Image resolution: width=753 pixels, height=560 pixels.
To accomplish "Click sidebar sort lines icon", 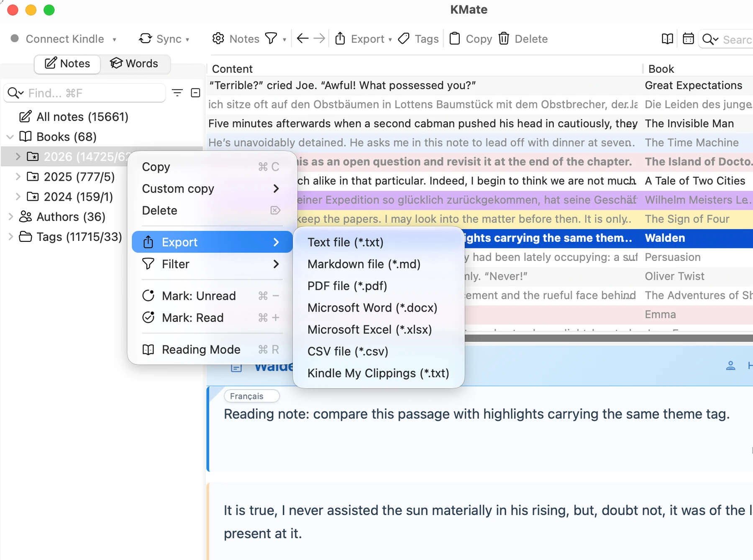I will (177, 93).
